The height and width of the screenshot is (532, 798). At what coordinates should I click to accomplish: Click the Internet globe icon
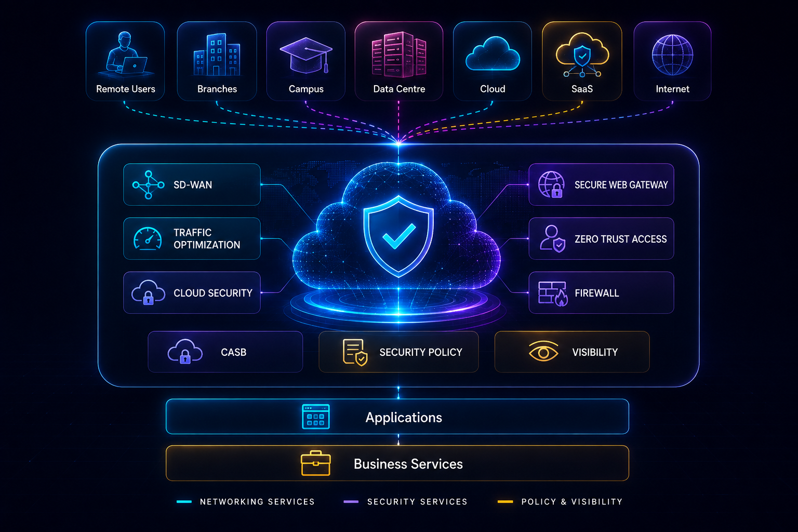point(672,55)
